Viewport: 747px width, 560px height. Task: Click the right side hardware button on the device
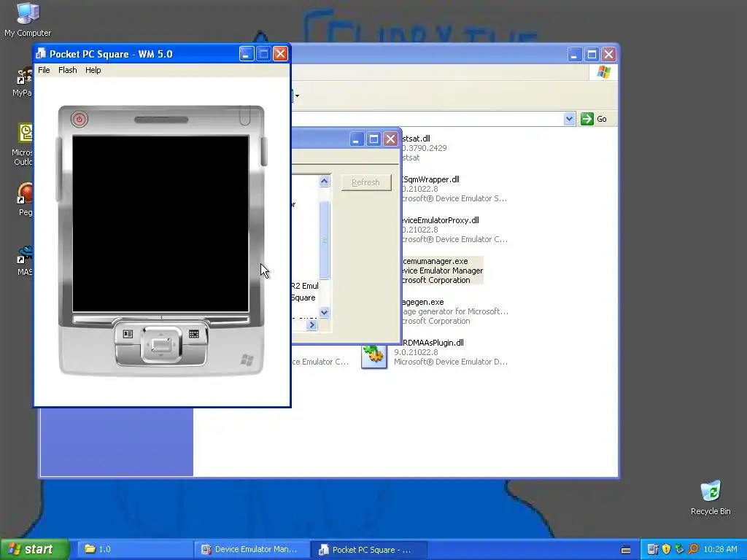pyautogui.click(x=264, y=152)
